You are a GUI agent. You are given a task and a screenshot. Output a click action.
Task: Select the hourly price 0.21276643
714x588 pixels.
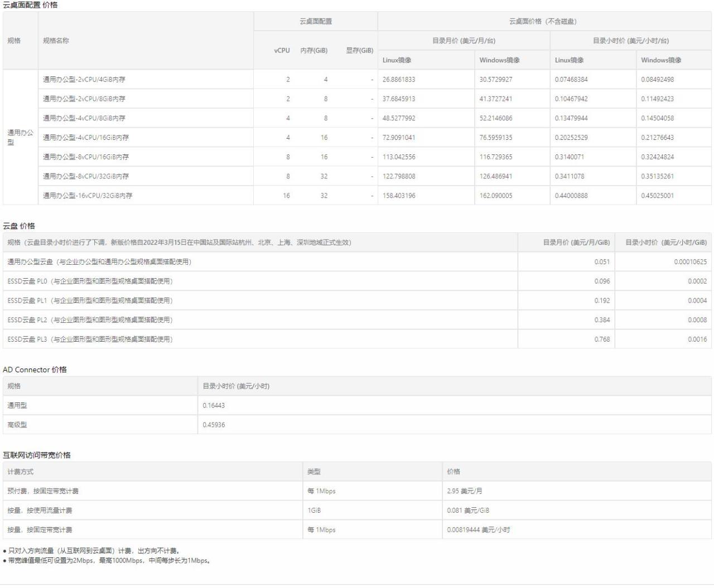pos(658,138)
